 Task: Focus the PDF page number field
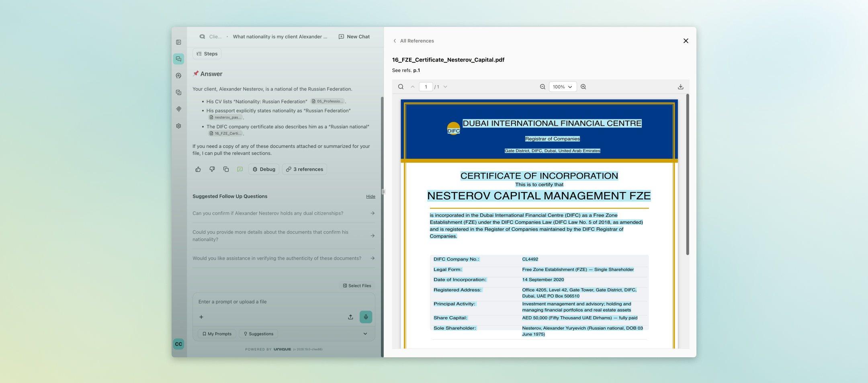[x=426, y=87]
